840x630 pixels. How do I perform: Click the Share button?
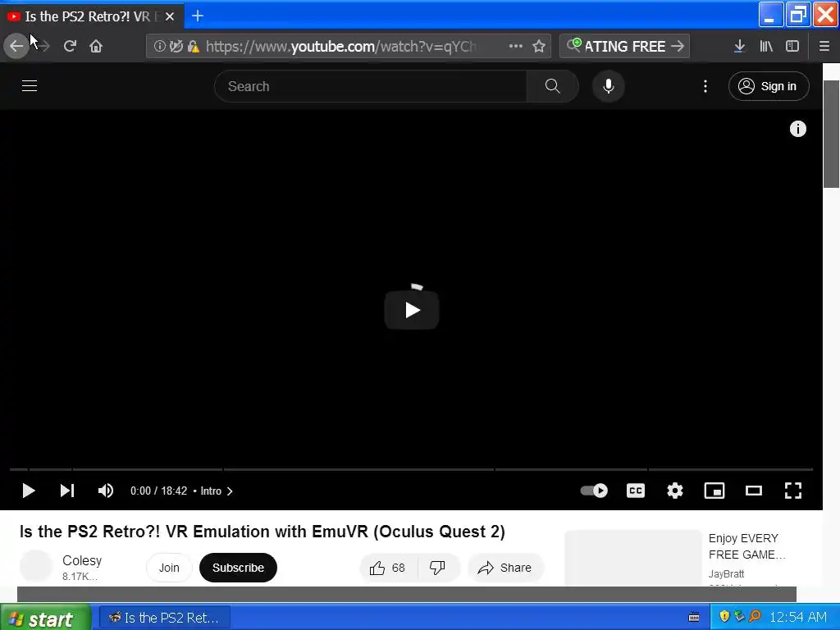click(x=504, y=568)
